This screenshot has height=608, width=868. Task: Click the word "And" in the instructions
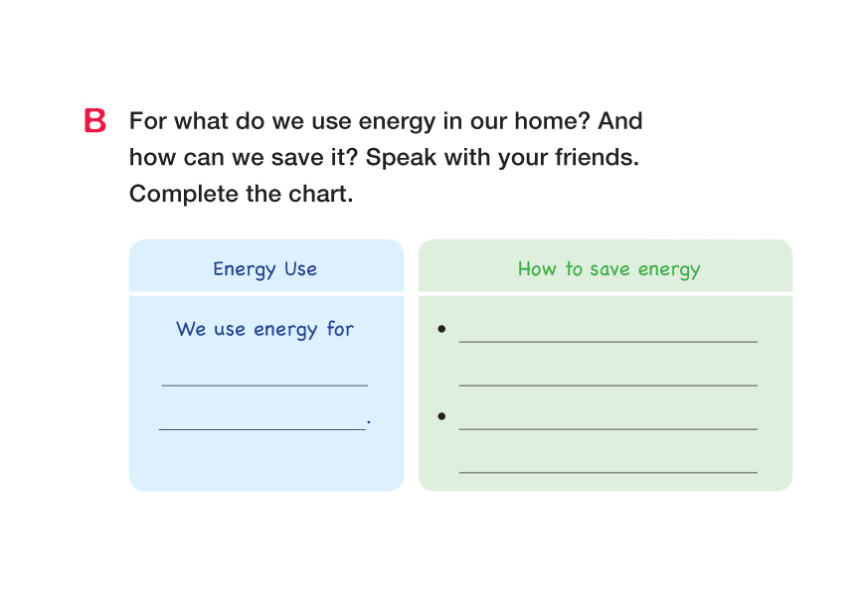(620, 122)
